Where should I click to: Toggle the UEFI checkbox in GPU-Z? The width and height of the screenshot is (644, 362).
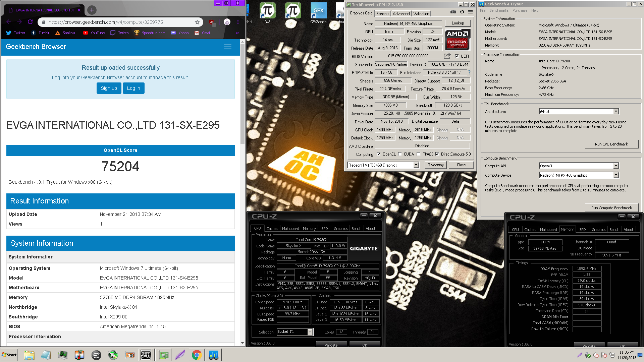pos(457,56)
